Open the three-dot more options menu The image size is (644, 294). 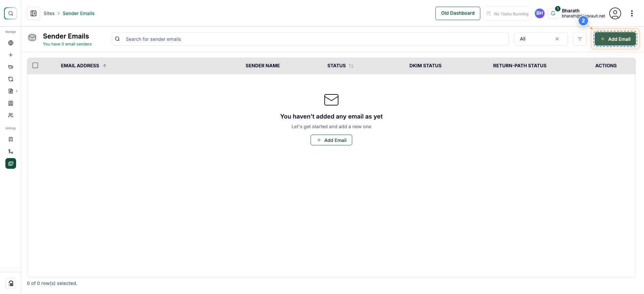(632, 13)
